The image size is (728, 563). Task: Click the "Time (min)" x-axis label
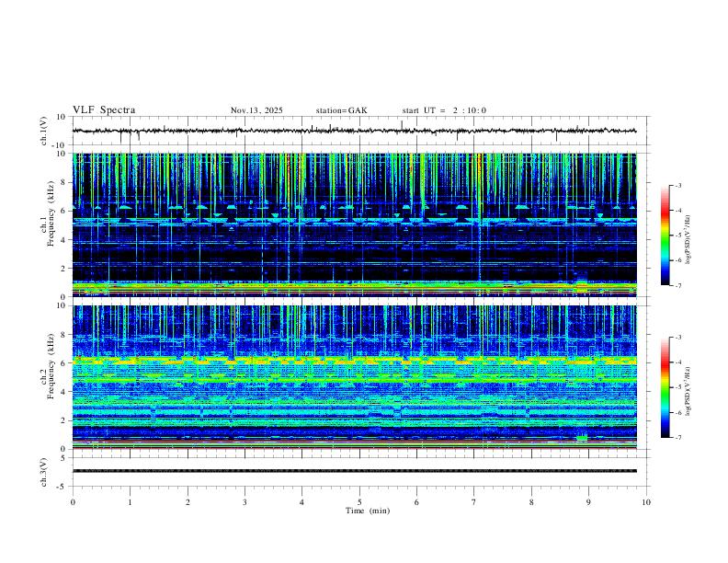[368, 511]
